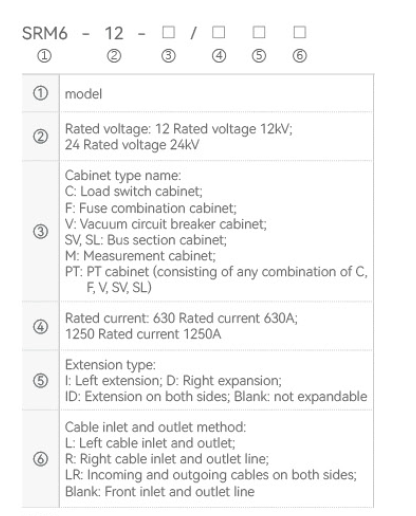
Task: Check the empty box above circled 6
Action: (300, 32)
